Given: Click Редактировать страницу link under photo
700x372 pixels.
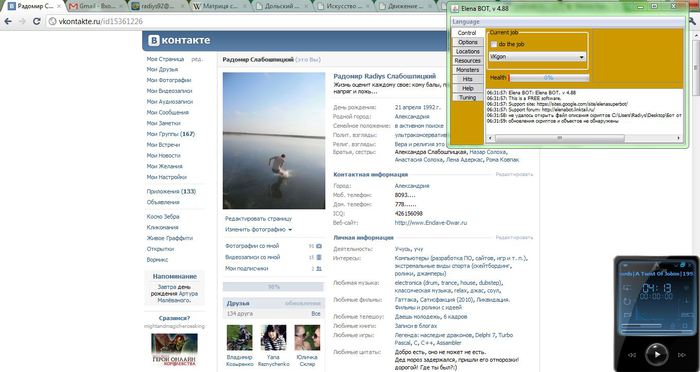Looking at the screenshot, I should click(258, 219).
